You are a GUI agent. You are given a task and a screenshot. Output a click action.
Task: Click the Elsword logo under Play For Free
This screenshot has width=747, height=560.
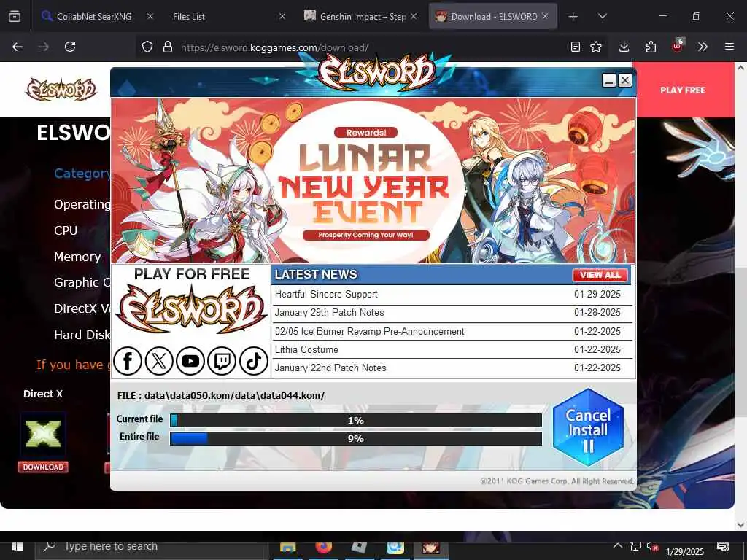(x=192, y=309)
